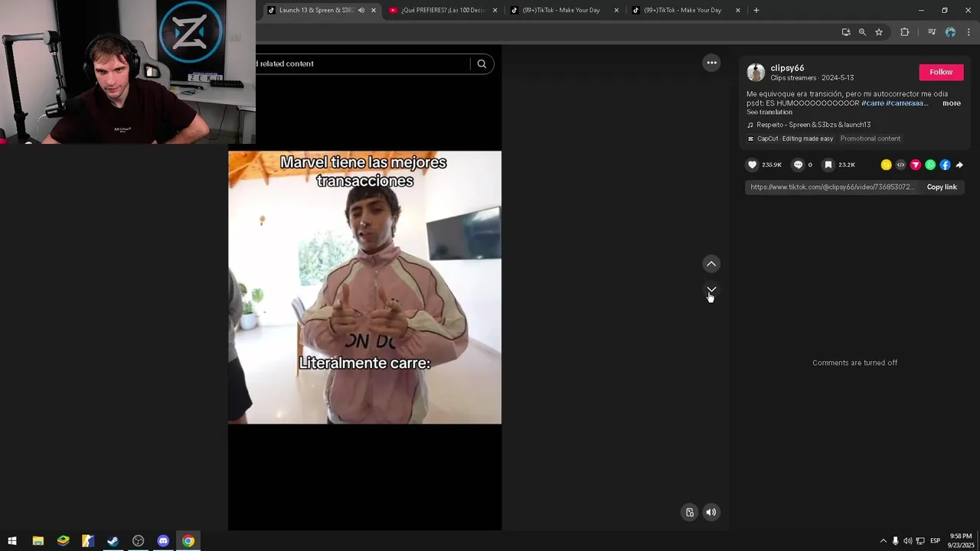Go to next video with down arrow

pyautogui.click(x=711, y=290)
